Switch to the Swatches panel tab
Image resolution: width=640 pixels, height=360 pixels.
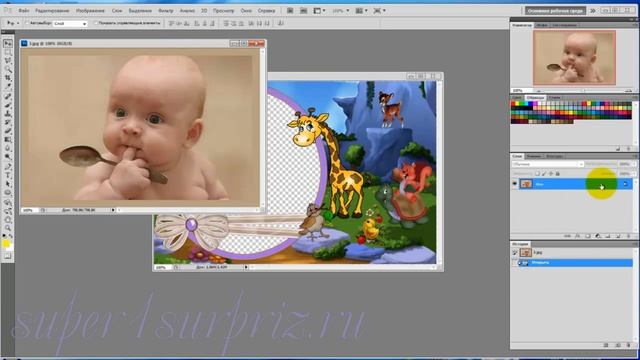click(535, 98)
